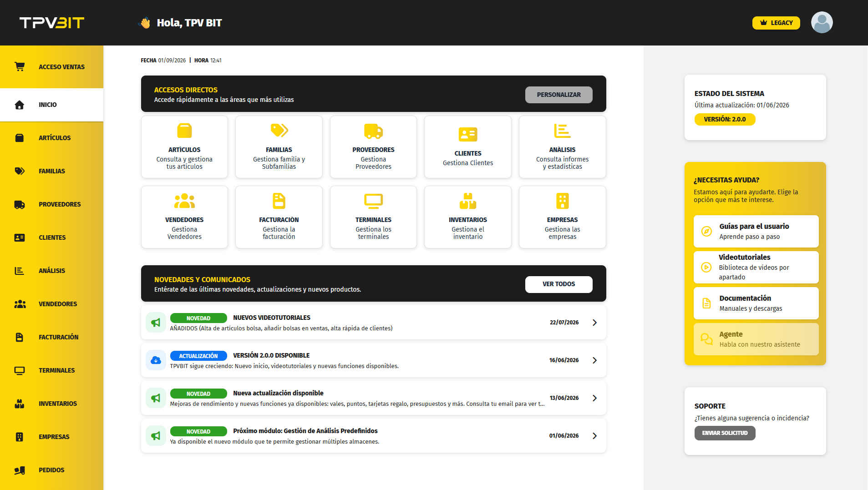This screenshot has height=490, width=868.
Task: Click the Pedidos dolly icon in sidebar
Action: tap(20, 470)
